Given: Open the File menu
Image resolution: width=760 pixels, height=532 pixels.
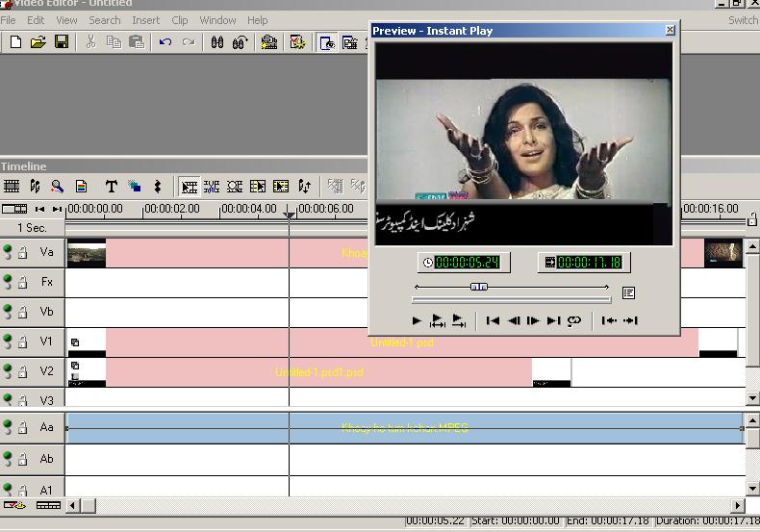Looking at the screenshot, I should (9, 20).
